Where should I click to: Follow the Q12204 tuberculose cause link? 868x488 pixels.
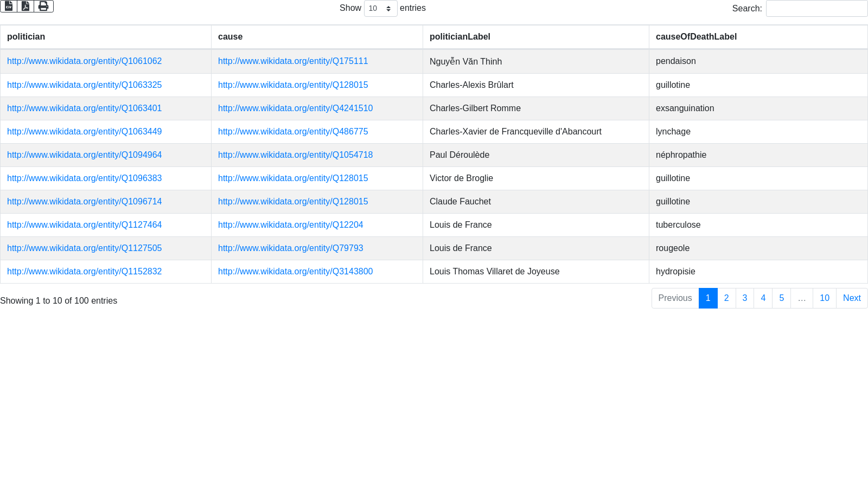[x=290, y=225]
